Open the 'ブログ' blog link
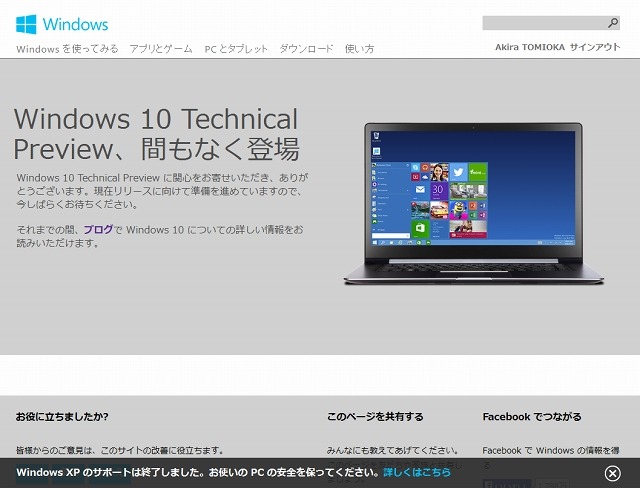 coord(98,230)
